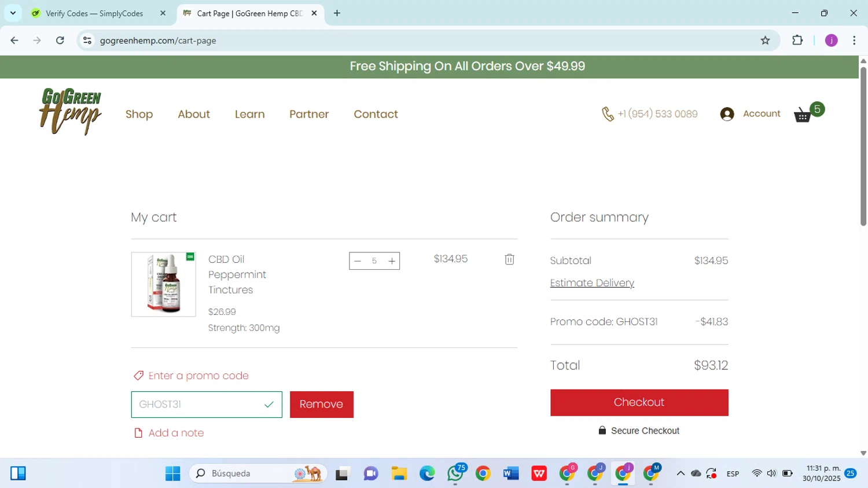Open WhatsApp from the taskbar

tap(455, 474)
